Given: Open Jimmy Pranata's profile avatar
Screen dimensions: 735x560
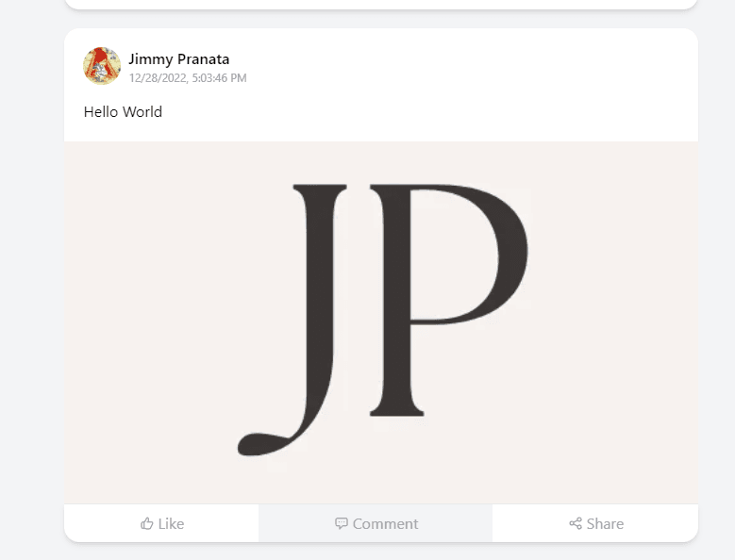Looking at the screenshot, I should click(102, 66).
